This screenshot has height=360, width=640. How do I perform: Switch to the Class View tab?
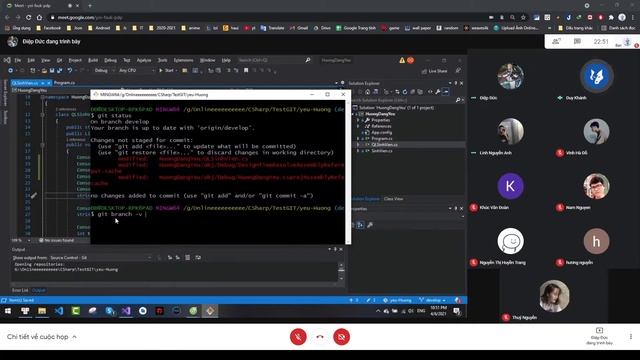393,199
